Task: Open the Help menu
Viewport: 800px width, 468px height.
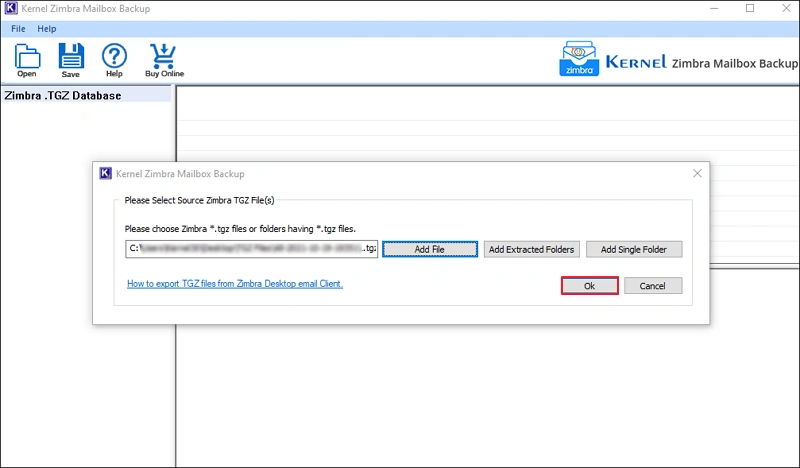Action: 46,29
